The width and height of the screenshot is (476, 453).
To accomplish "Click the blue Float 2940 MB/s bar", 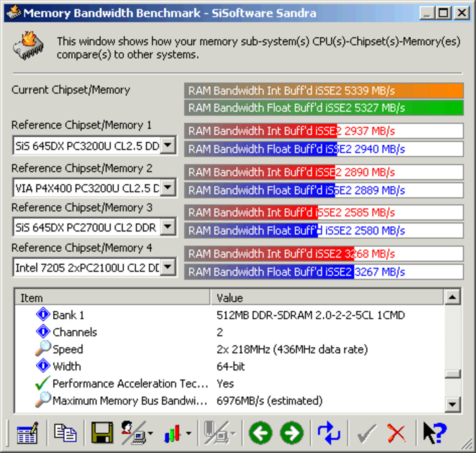I will click(x=323, y=149).
